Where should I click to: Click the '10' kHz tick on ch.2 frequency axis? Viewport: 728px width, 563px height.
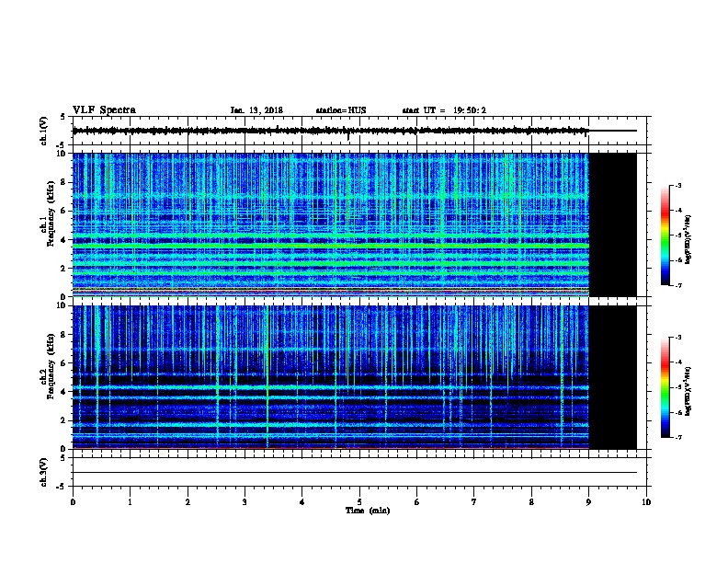[x=62, y=305]
